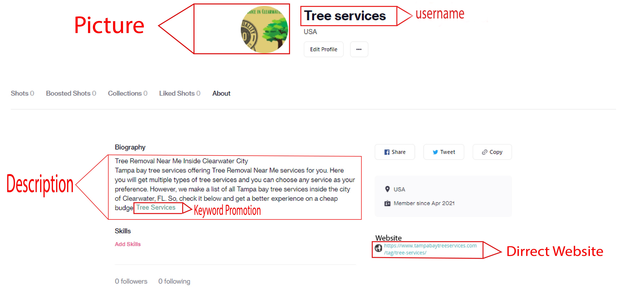Screen dimensions: 644x292
Task: Click the location pin icon next to USA
Action: pyautogui.click(x=387, y=189)
